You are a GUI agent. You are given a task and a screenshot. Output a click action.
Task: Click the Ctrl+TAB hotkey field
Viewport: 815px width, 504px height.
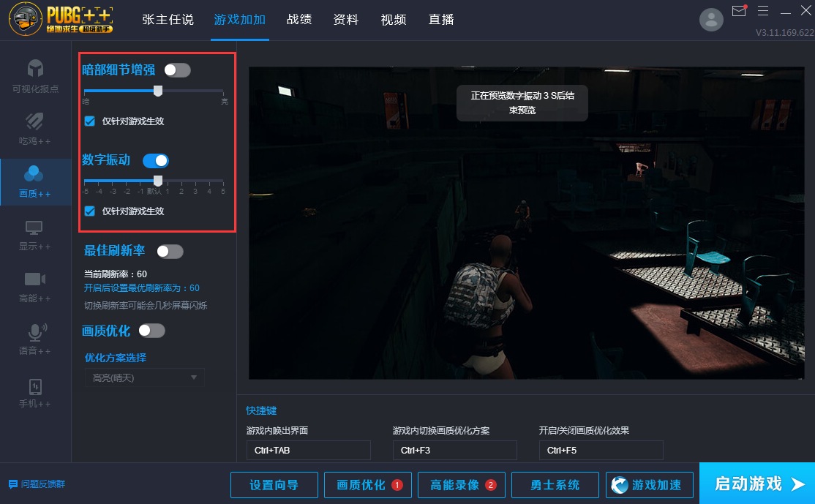click(x=308, y=450)
